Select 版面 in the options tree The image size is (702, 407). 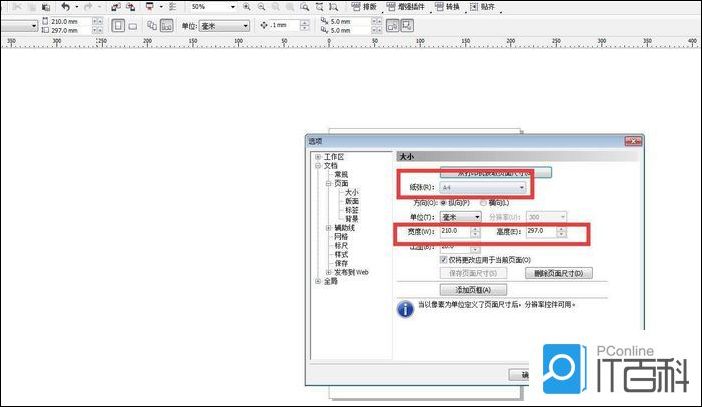(x=351, y=201)
